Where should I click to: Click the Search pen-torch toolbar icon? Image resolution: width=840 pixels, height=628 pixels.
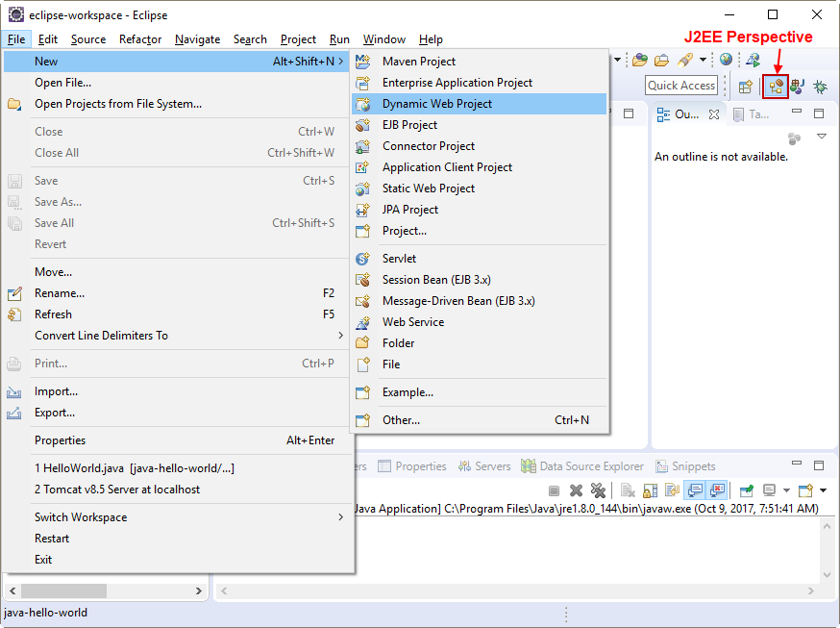click(685, 60)
